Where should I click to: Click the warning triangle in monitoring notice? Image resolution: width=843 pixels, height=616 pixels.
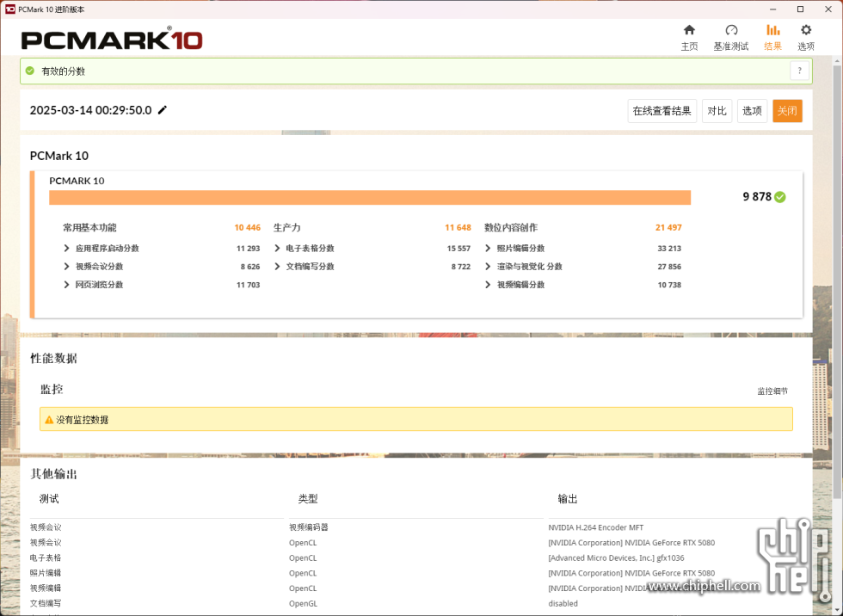[49, 420]
